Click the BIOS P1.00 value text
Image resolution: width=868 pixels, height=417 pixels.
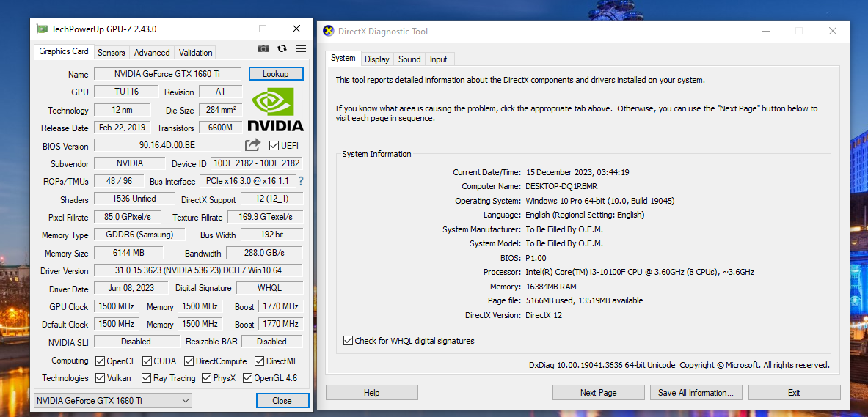coord(535,258)
